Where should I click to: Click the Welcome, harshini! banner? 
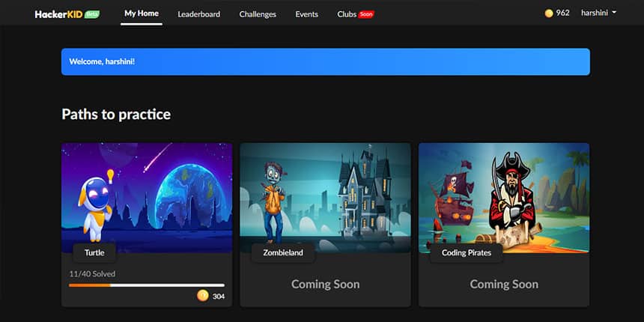(x=325, y=62)
